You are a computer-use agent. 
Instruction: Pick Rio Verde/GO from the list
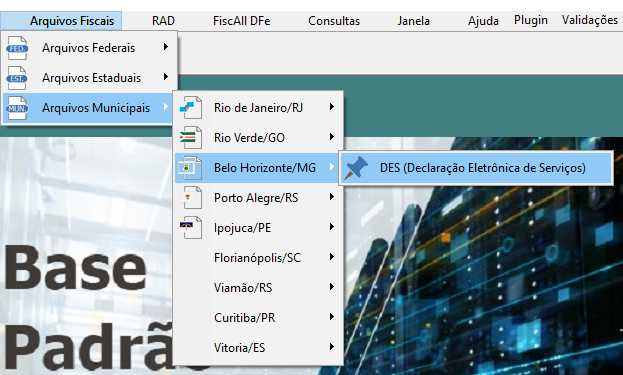(x=258, y=138)
